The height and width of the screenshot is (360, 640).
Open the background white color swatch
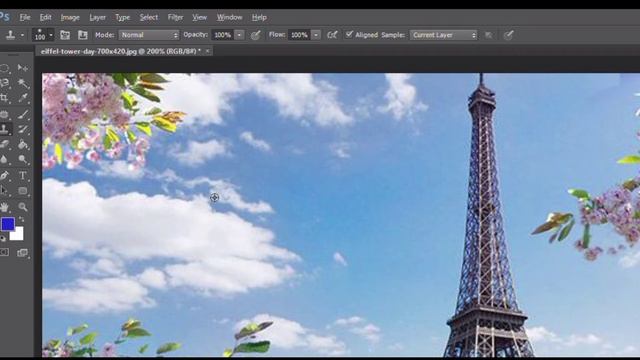[x=18, y=234]
